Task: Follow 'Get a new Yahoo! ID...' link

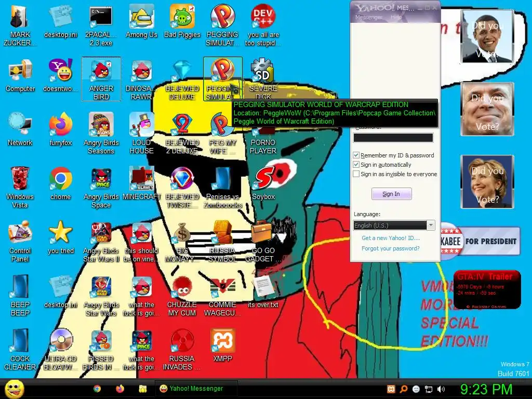Action: tap(391, 238)
